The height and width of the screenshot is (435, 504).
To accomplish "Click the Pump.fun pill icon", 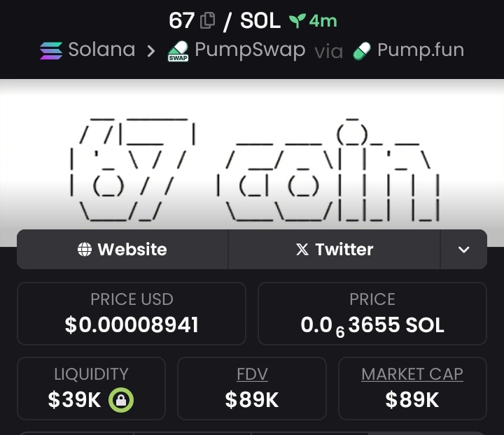I will [362, 51].
